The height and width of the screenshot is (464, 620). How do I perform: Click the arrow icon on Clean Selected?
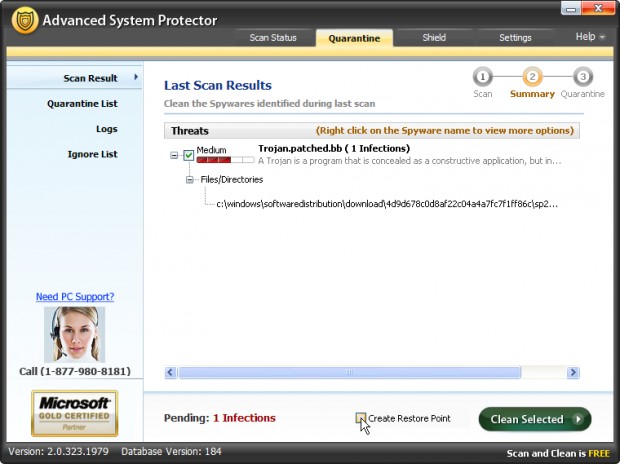point(578,419)
